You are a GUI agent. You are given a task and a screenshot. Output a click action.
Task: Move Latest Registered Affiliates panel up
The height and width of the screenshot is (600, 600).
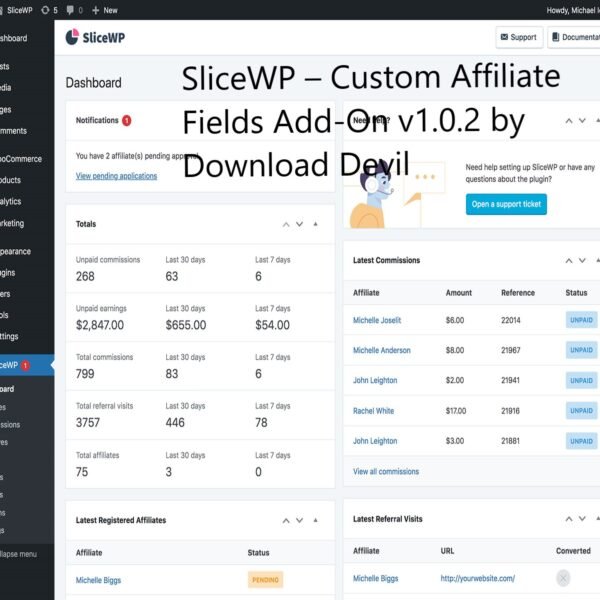coord(286,520)
